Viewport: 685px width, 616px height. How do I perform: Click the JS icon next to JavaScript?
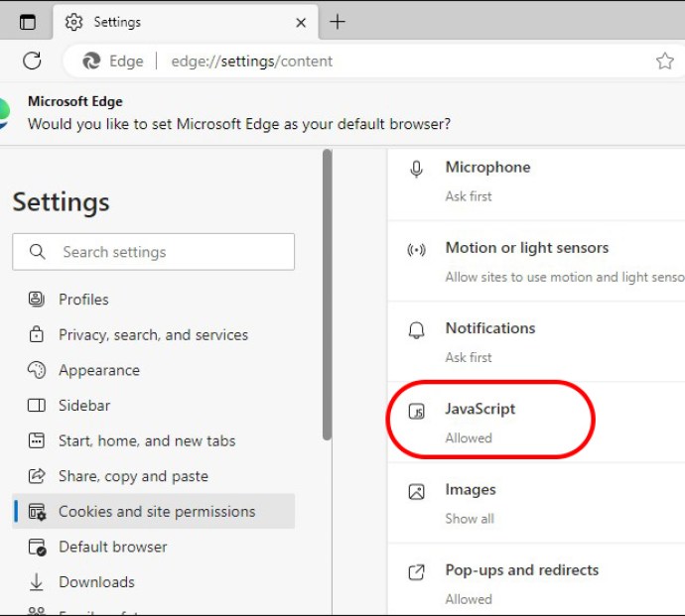[x=416, y=411]
